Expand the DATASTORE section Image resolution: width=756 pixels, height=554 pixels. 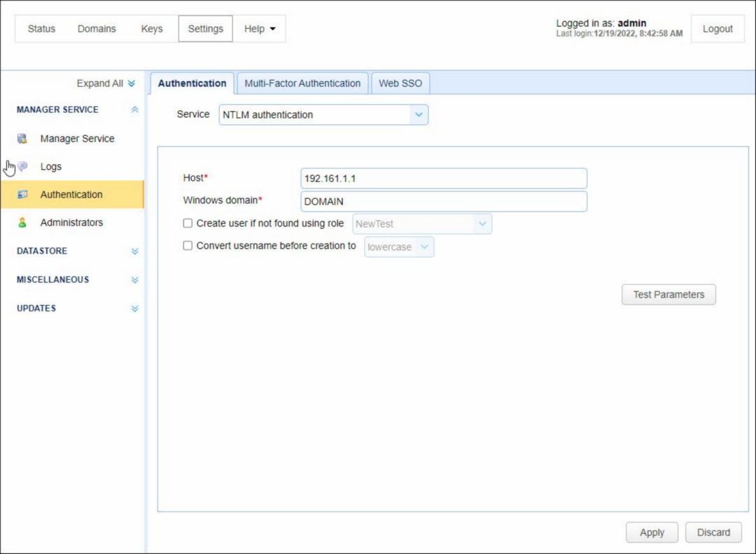point(134,251)
